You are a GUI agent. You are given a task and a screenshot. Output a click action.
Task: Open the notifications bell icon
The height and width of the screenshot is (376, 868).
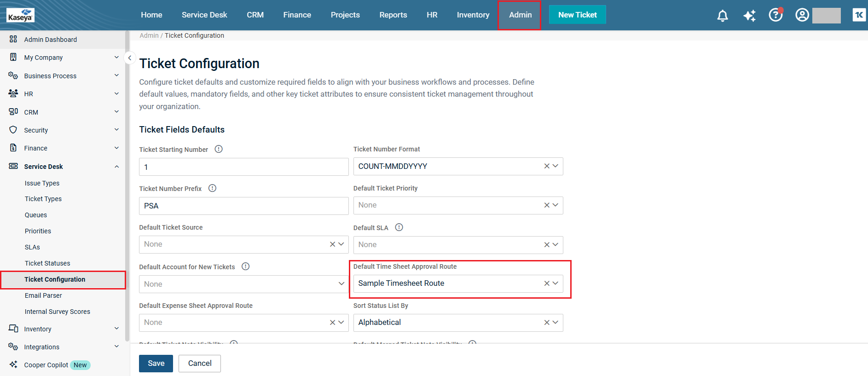(722, 16)
